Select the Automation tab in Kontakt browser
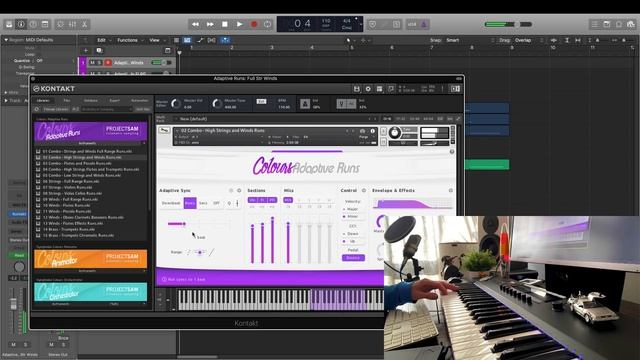The height and width of the screenshot is (360, 640). 140,100
